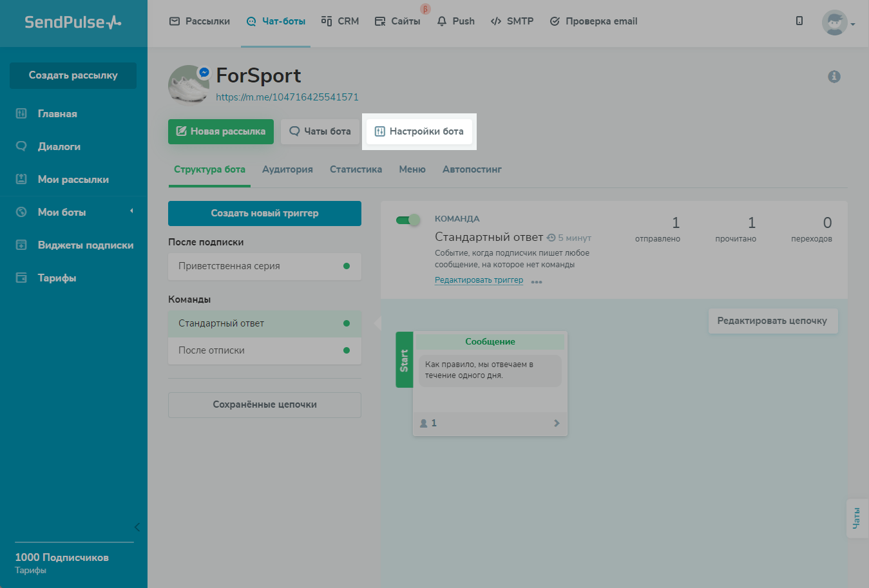
Task: Open SendPulse logo home link
Action: pos(73,22)
